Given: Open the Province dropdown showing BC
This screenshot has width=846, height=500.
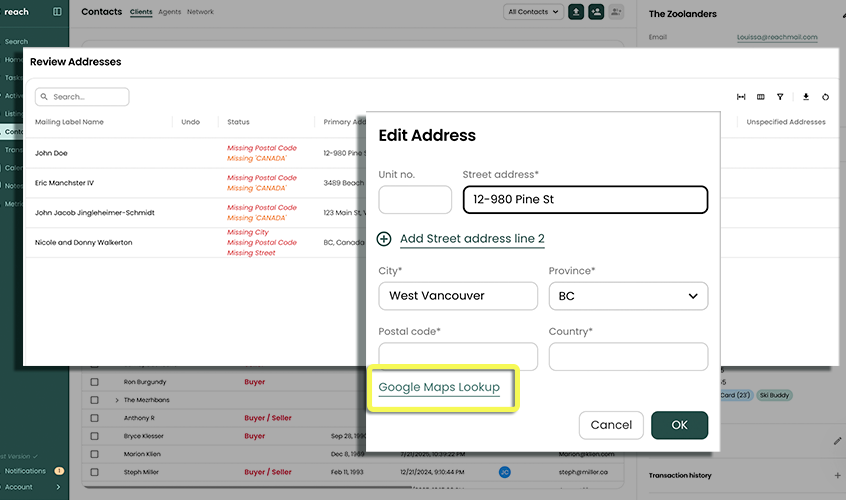Looking at the screenshot, I should [628, 296].
